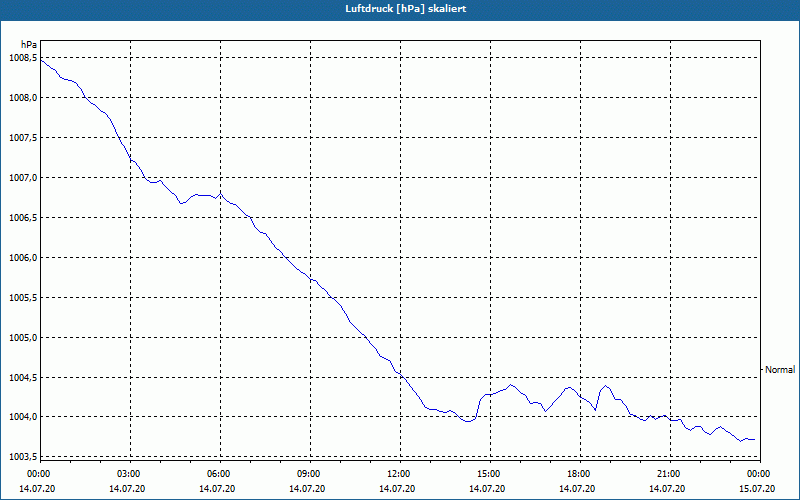This screenshot has height=500, width=800.
Task: Click the 18:00 time axis label
Action: tap(580, 474)
